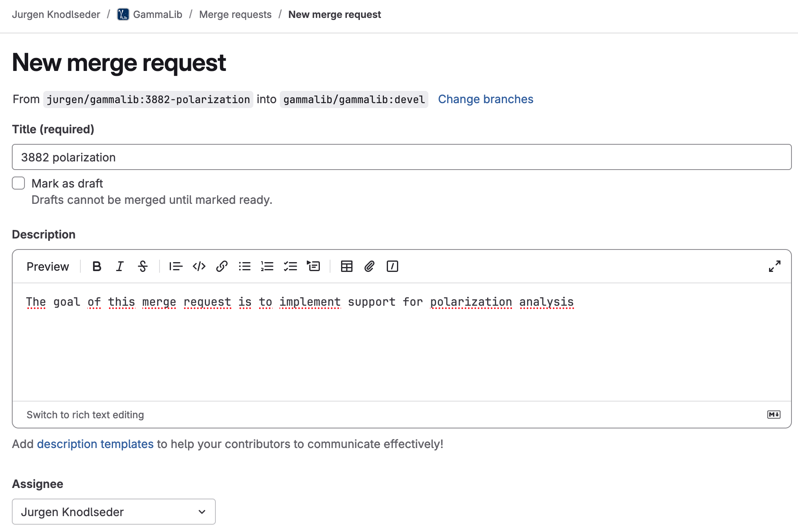Switch to Preview tab in editor

point(48,266)
